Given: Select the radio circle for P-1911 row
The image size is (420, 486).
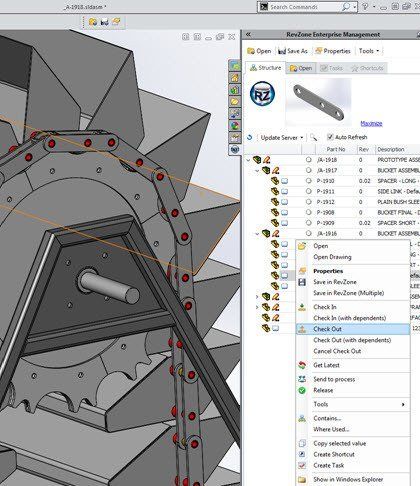Looking at the screenshot, I should (x=309, y=191).
